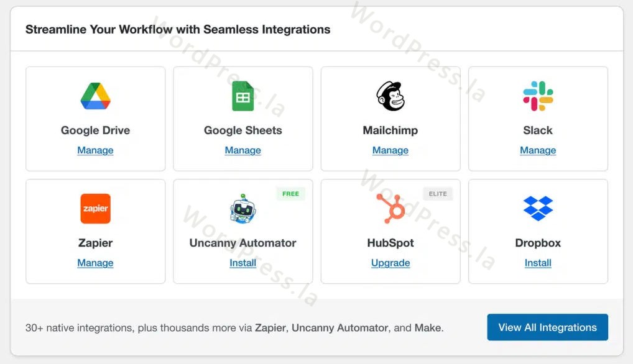Install the Uncanny Automator integration
Viewport: 633px width, 364px height.
tap(243, 263)
